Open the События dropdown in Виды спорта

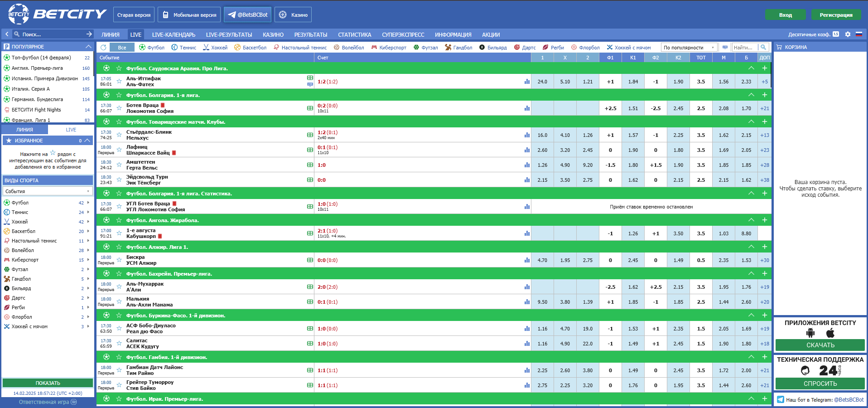point(48,191)
